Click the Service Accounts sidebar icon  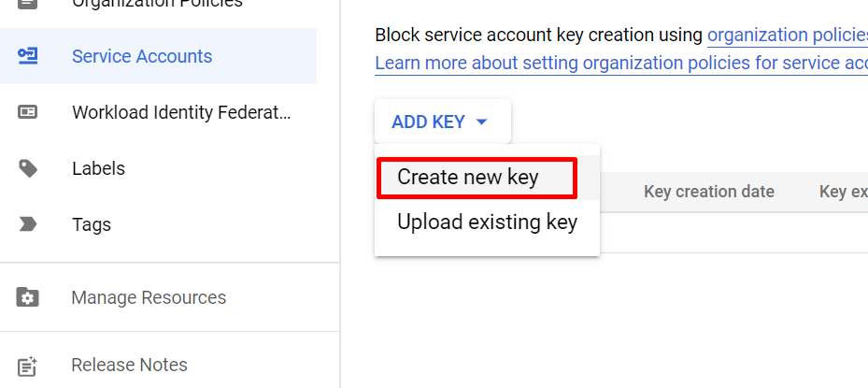28,56
